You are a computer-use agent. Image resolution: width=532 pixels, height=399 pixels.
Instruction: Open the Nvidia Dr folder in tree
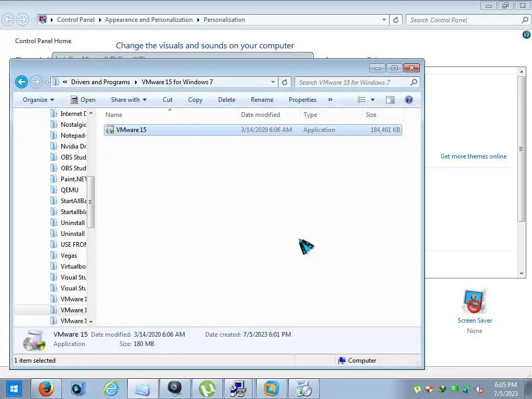(69, 146)
